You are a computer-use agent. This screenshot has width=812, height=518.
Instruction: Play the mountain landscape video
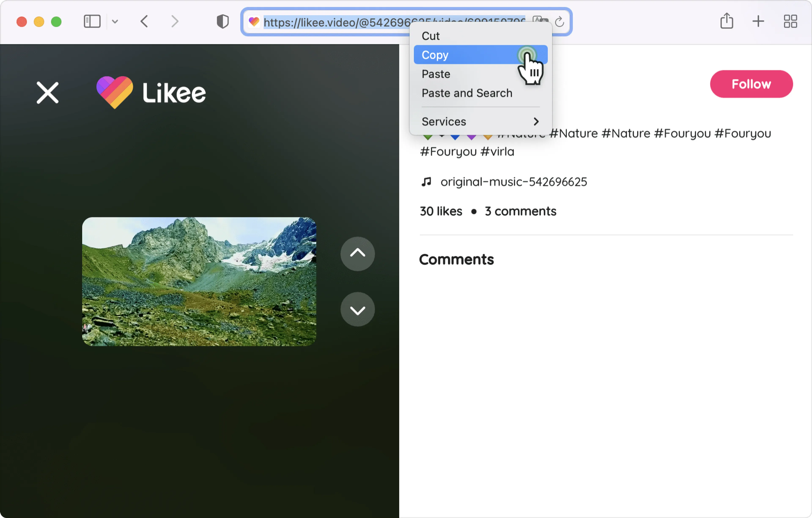(199, 282)
